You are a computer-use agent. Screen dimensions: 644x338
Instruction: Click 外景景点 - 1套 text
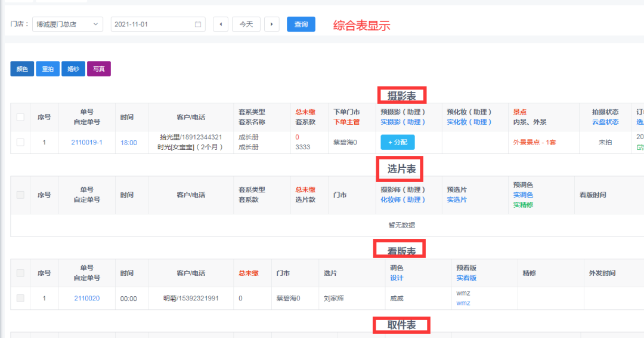[534, 142]
